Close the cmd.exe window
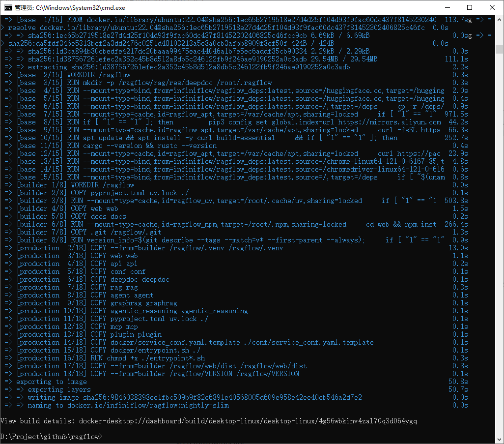The height and width of the screenshot is (444, 504). tap(492, 7)
